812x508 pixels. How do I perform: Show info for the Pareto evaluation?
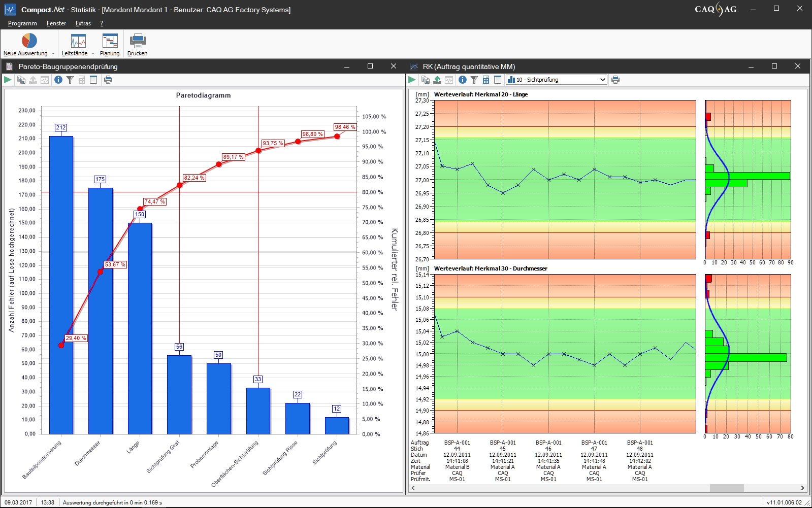58,80
